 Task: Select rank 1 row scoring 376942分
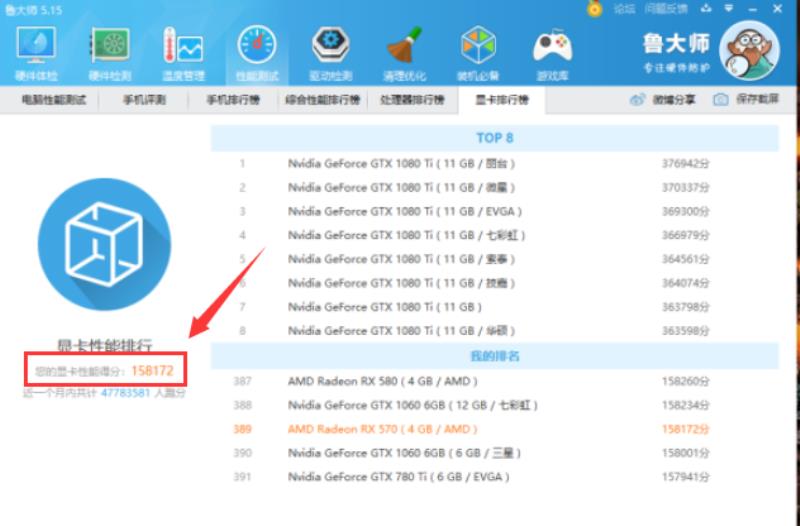point(494,164)
